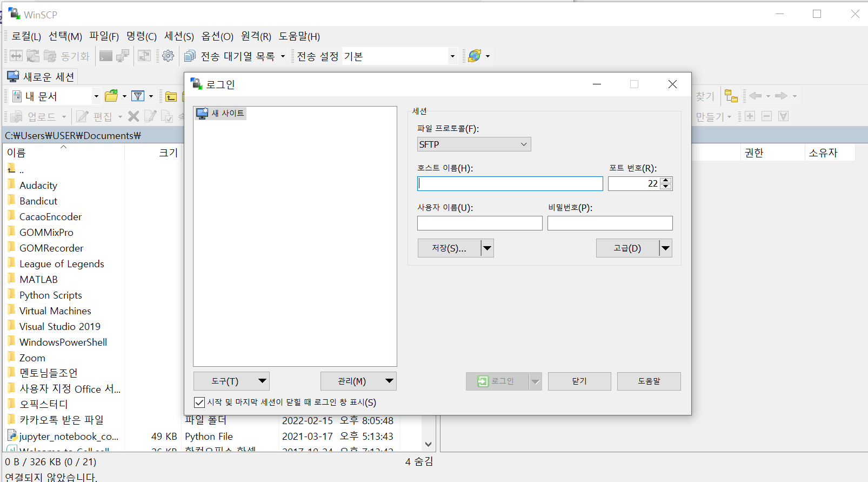Click the remote forward arrow icon
The height and width of the screenshot is (482, 868).
tap(781, 96)
